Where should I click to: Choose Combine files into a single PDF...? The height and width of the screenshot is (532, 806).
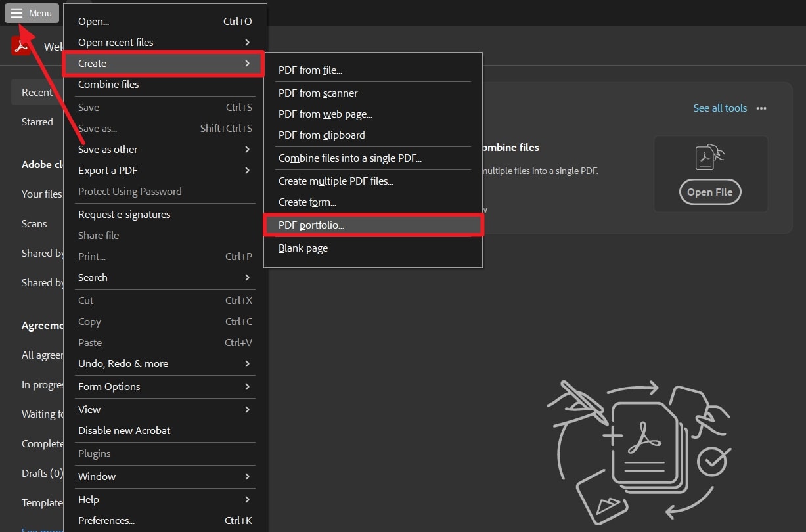pos(373,158)
